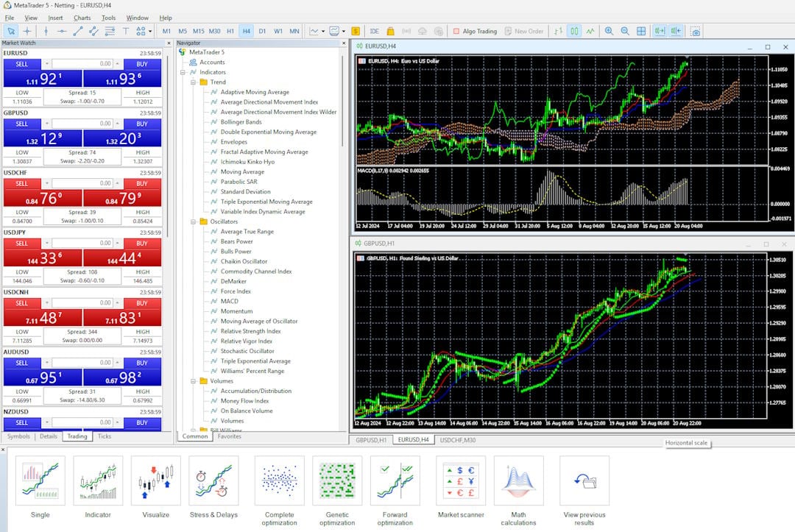This screenshot has width=795, height=532.
Task: Open the IDE MetaEditor
Action: (375, 31)
